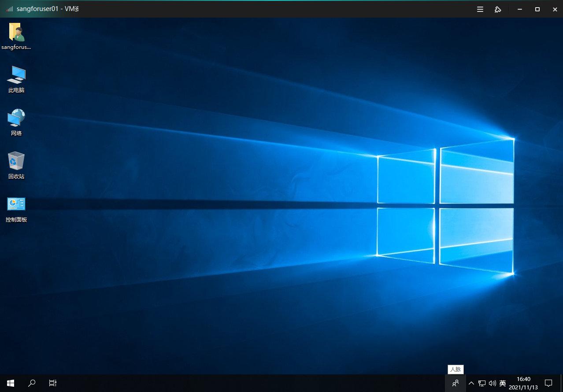Open the 人脉 (People) taskbar icon
This screenshot has height=392, width=563.
click(456, 383)
